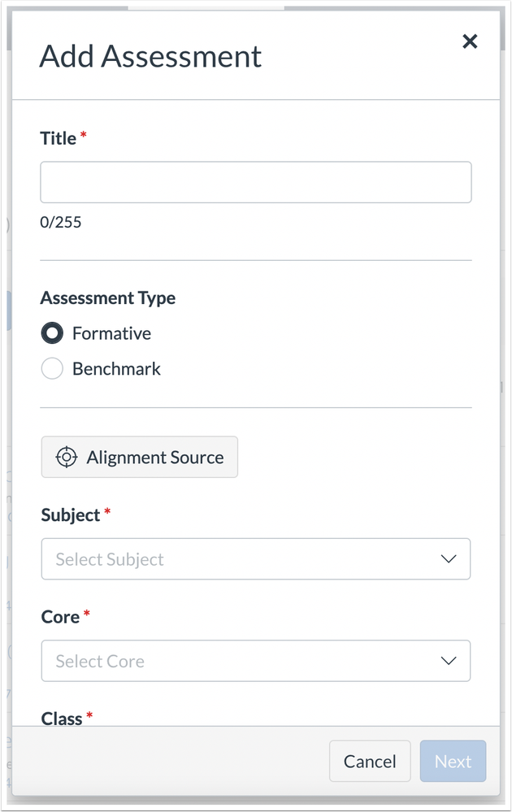This screenshot has height=812, width=512.
Task: Click the Title field label
Action: (x=58, y=138)
